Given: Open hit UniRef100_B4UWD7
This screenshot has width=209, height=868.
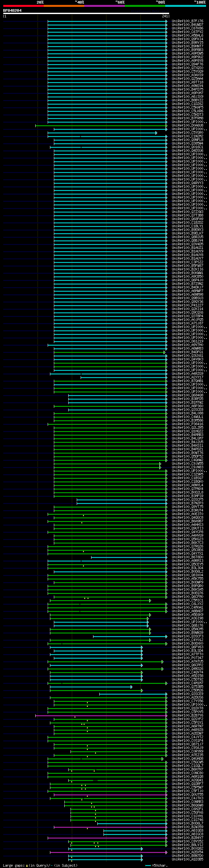Looking at the screenshot, I should (187, 25).
